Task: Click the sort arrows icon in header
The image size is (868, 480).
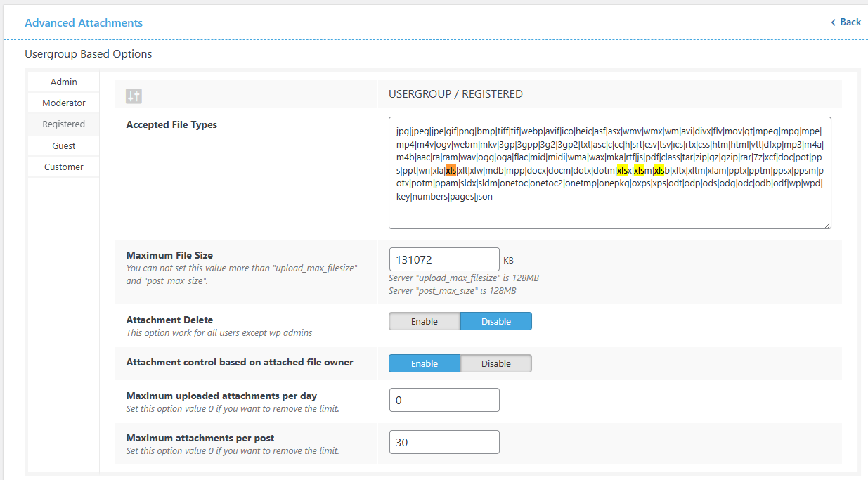Action: tap(134, 96)
